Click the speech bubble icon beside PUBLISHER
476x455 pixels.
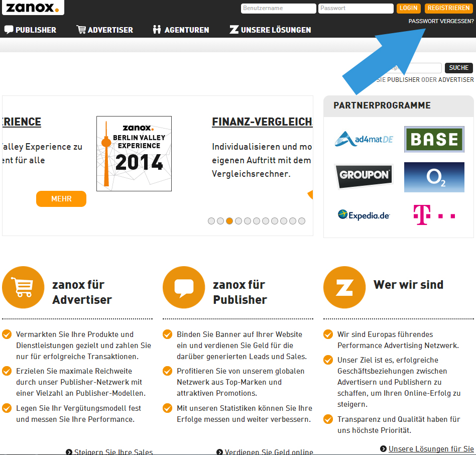coord(9,30)
